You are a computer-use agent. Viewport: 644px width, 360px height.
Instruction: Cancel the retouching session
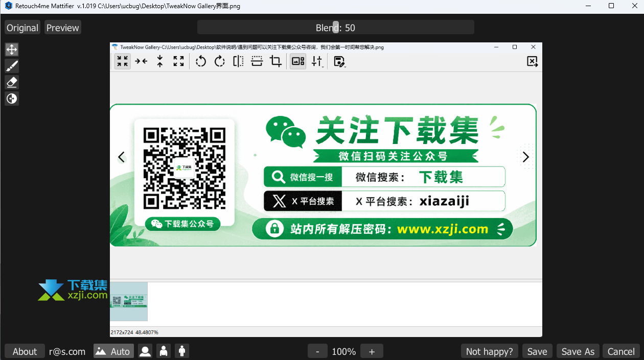(621, 351)
